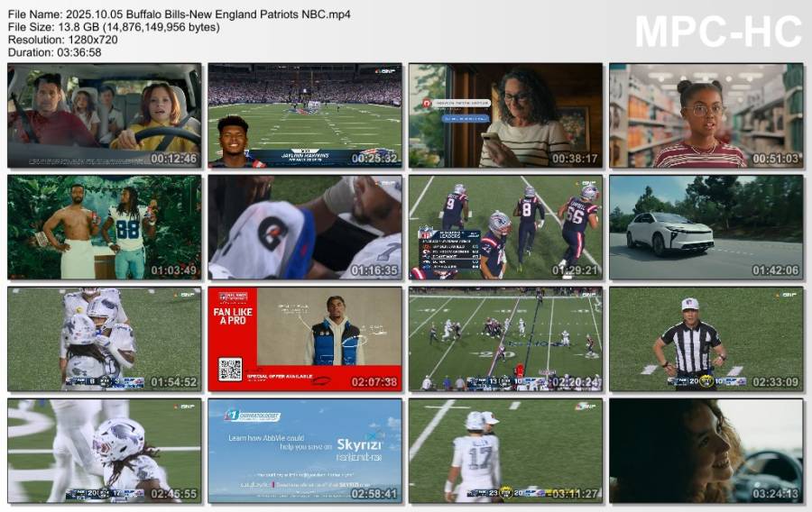Click the QR code in Fan Like a Pro ad
Image resolution: width=812 pixels, height=512 pixels.
230,369
